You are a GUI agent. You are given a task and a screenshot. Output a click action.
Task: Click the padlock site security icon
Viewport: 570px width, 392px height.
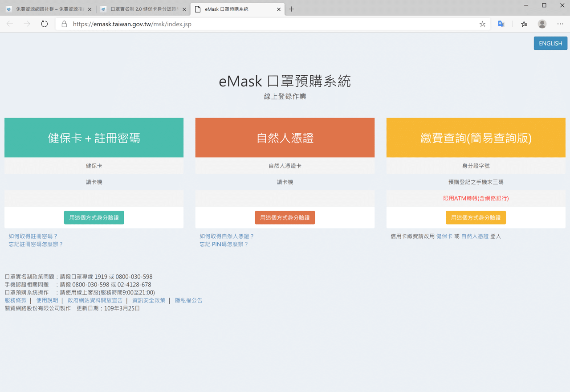click(64, 24)
